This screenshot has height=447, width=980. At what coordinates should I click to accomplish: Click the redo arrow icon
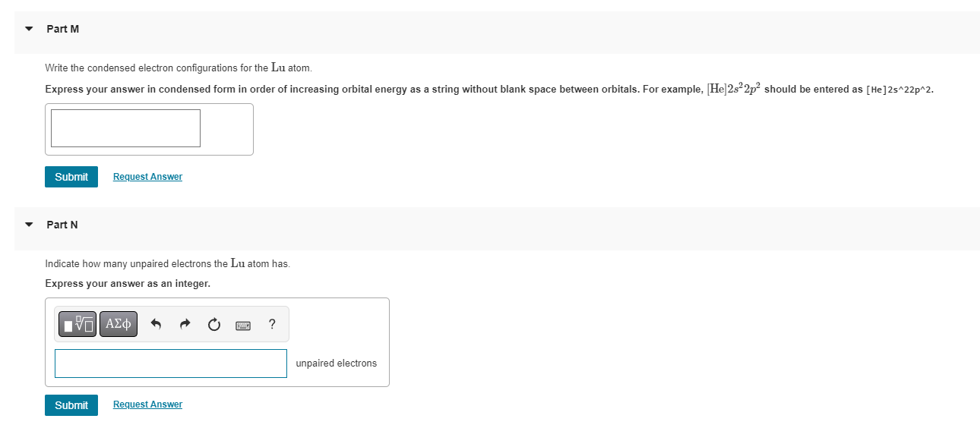click(185, 325)
